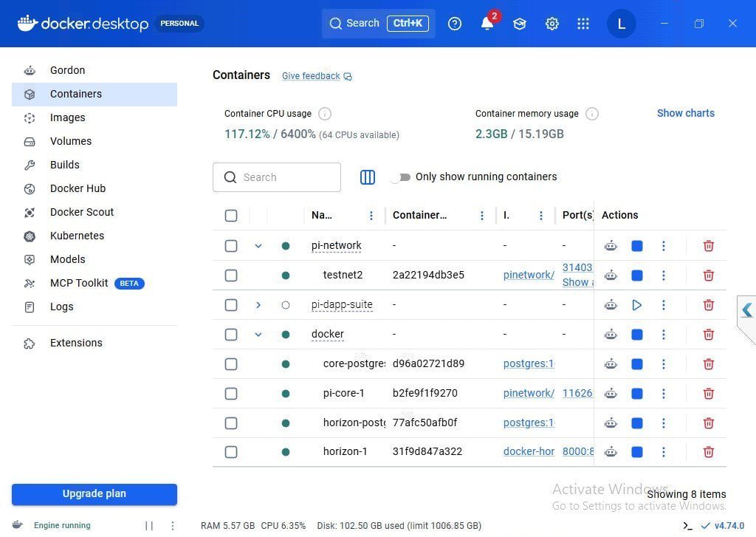Pause the Docker engine
This screenshot has width=756, height=537.
pos(149,526)
